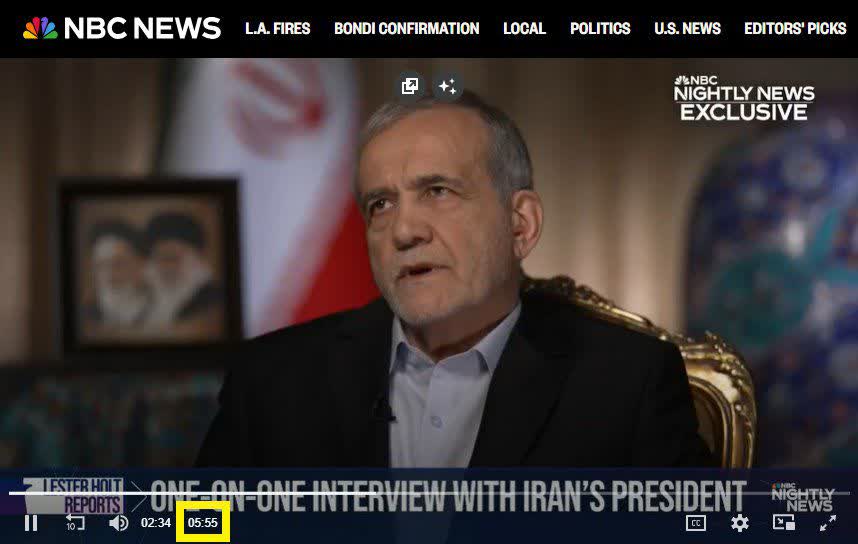Pause the video playback

(x=31, y=523)
